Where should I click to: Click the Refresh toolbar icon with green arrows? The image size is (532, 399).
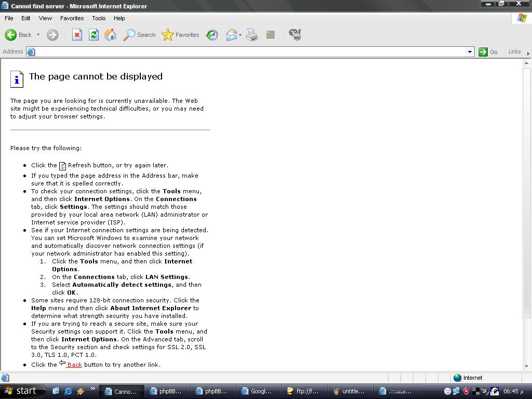click(94, 35)
